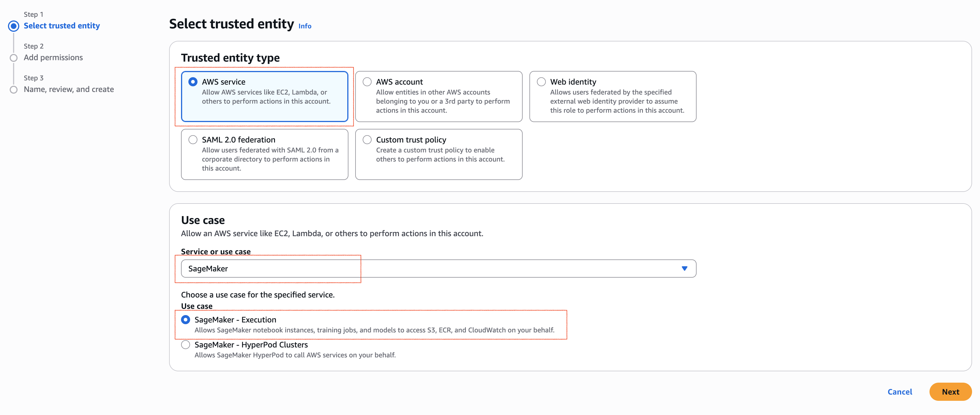980x415 pixels.
Task: Open Step 3 Name, review, and create
Action: pyautogui.click(x=69, y=89)
